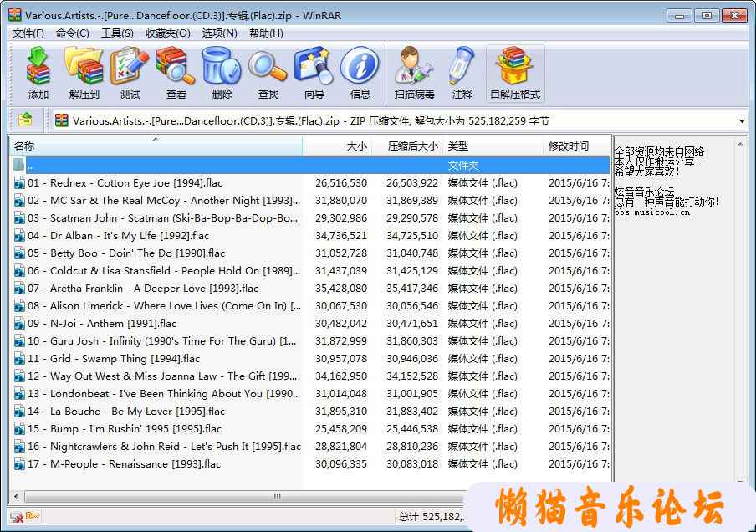Open the 收藏夹(O) menu
Viewport: 756px width, 532px height.
click(x=168, y=33)
